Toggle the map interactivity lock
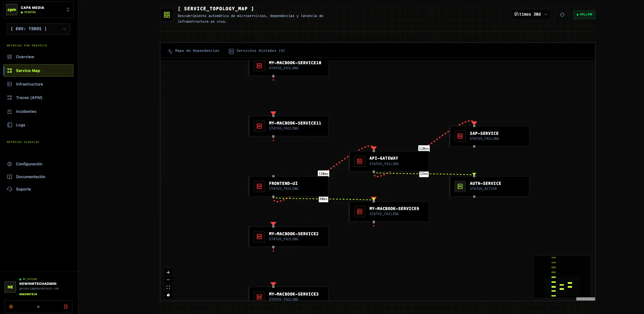Screen dimensions: 644x314 pyautogui.click(x=168, y=295)
